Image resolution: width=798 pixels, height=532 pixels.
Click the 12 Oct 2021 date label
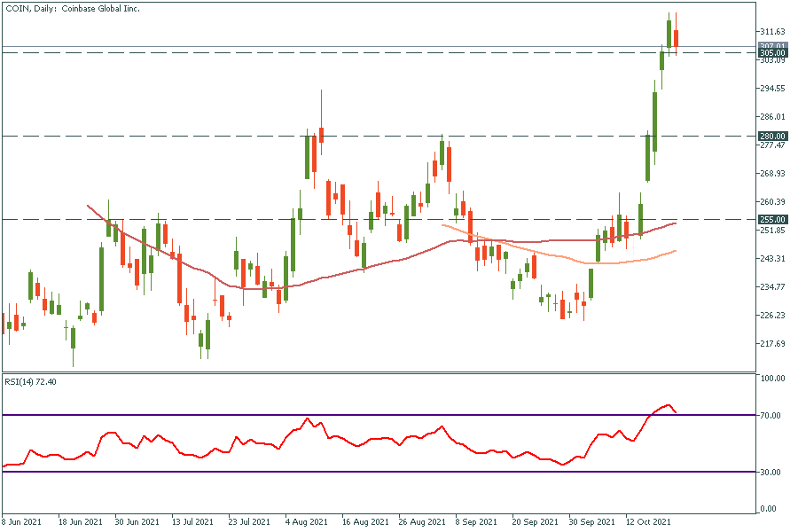pos(648,522)
